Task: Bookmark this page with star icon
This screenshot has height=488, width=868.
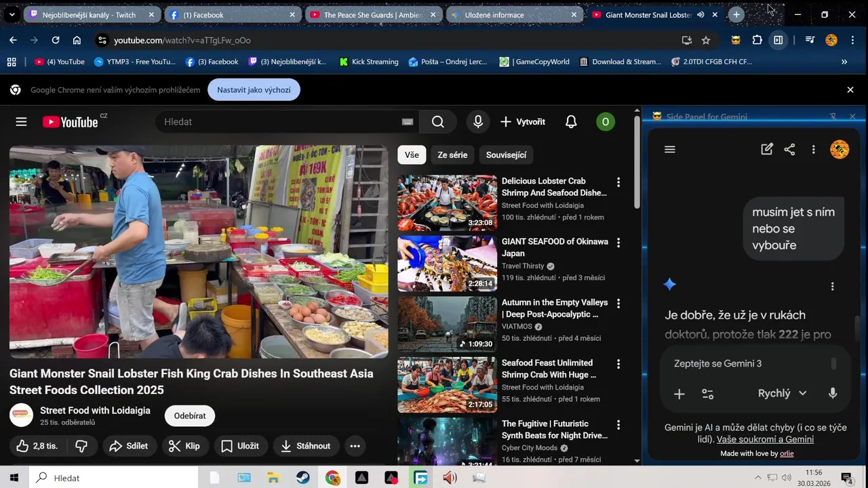Action: tap(706, 40)
